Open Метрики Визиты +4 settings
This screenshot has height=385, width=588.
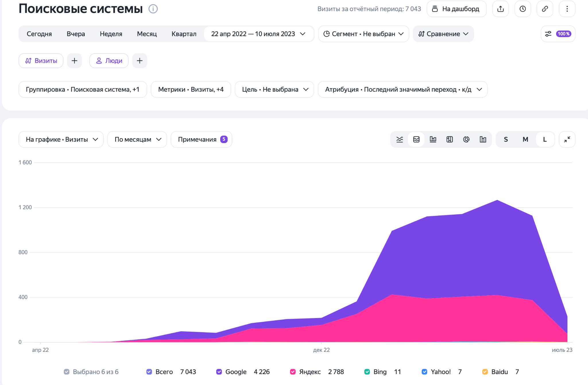191,89
